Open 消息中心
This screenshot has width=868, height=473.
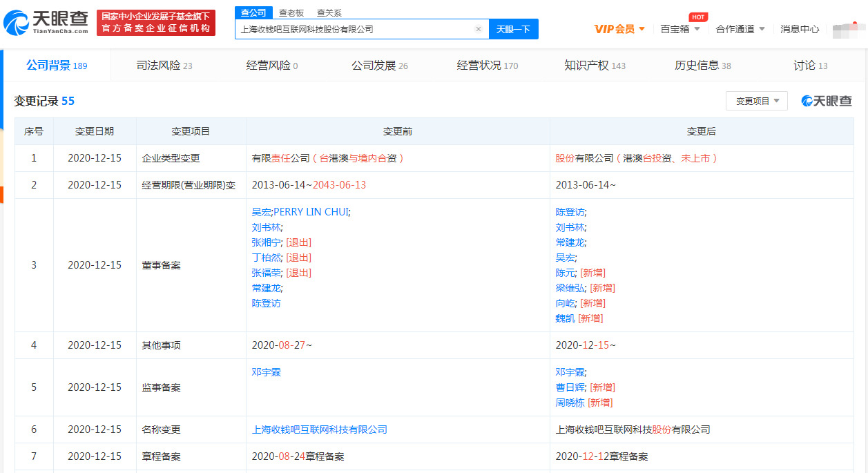point(800,29)
